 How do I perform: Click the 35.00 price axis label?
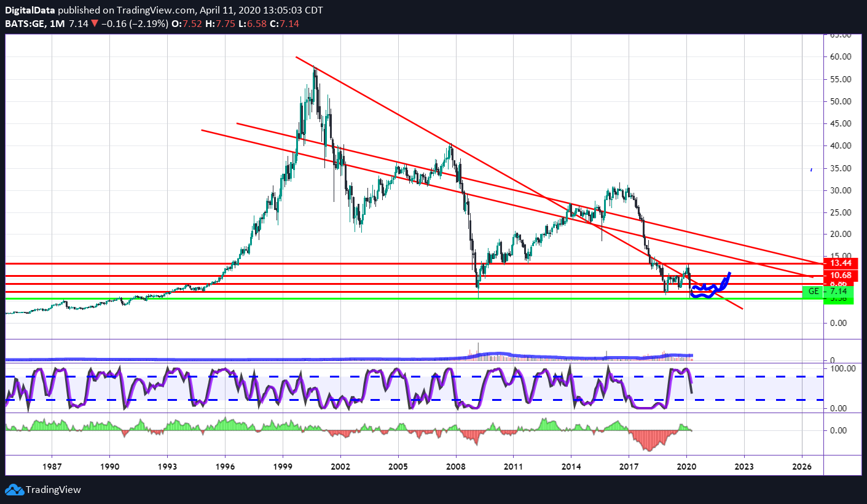pos(841,168)
